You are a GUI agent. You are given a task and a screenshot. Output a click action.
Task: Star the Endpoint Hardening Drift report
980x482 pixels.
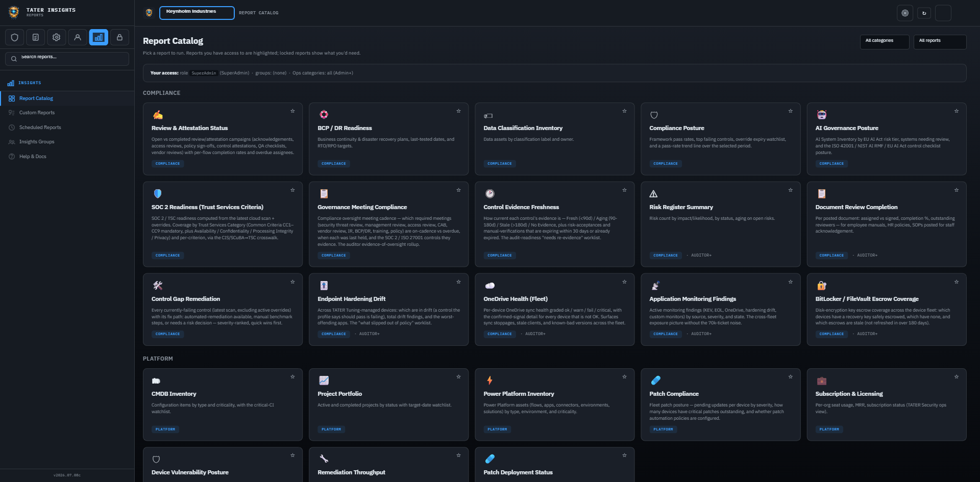[x=458, y=282]
